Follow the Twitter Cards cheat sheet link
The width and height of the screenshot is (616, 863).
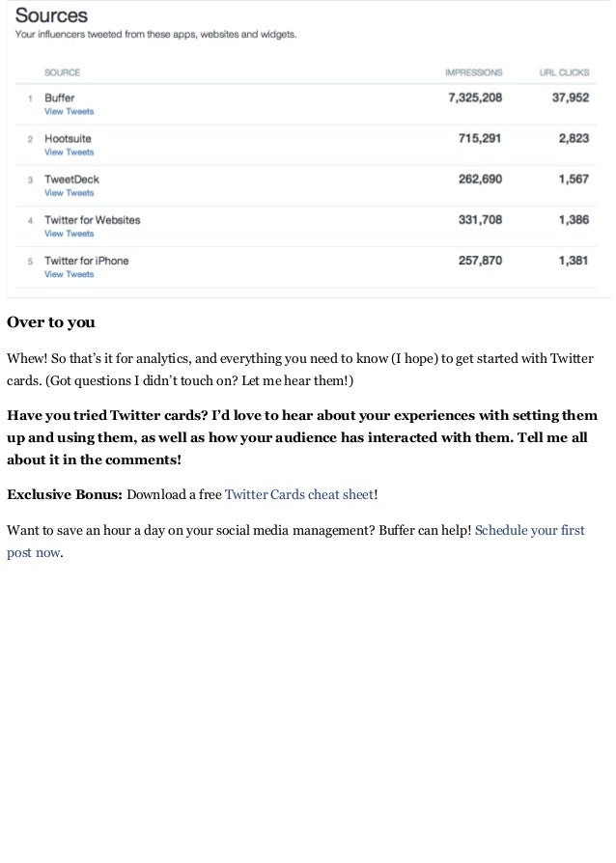298,495
